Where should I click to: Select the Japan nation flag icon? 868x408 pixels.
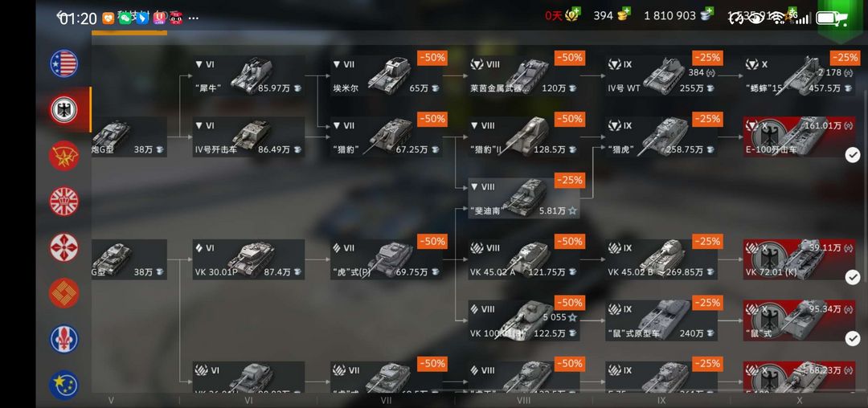(63, 247)
